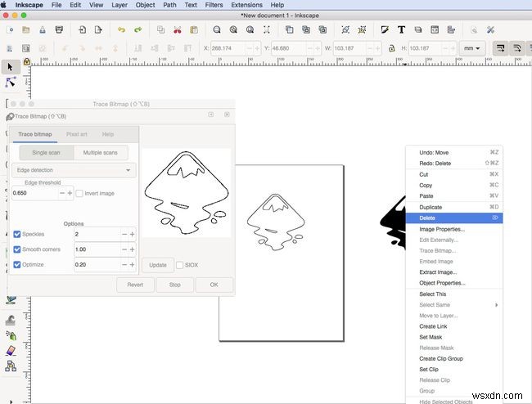Select the Eraser tool
Viewport: 532px width, 404px height.
[x=11, y=351]
